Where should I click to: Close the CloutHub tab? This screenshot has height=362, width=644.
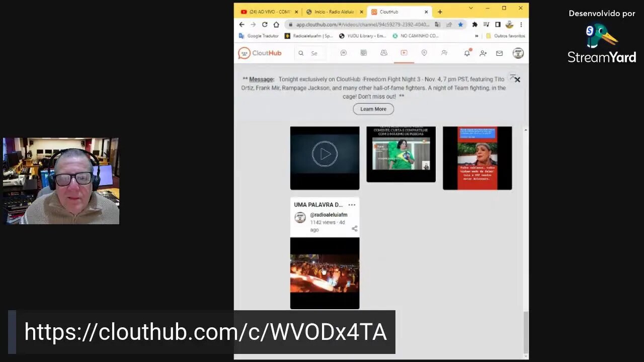[x=426, y=12]
